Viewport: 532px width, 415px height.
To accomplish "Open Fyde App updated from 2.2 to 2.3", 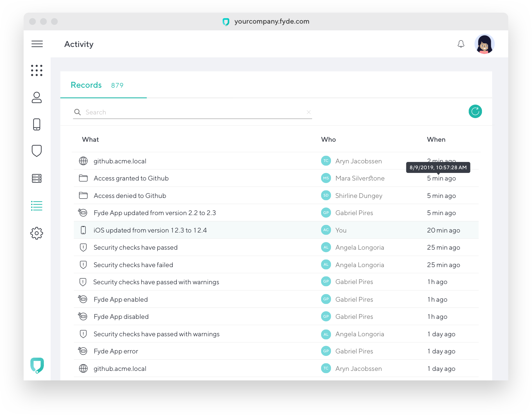I will point(155,213).
